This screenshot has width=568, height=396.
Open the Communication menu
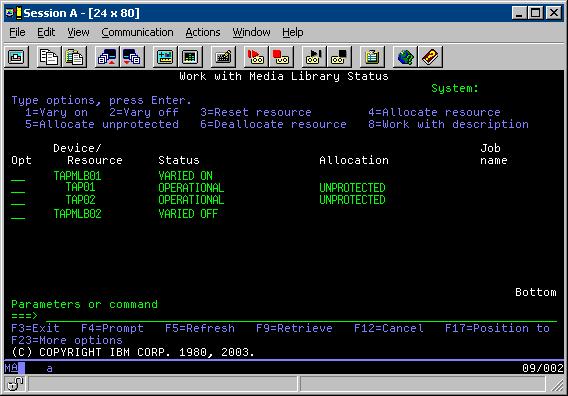137,33
